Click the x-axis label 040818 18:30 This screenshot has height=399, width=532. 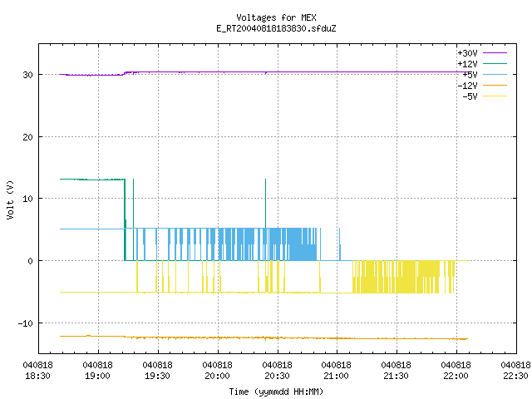click(x=37, y=371)
